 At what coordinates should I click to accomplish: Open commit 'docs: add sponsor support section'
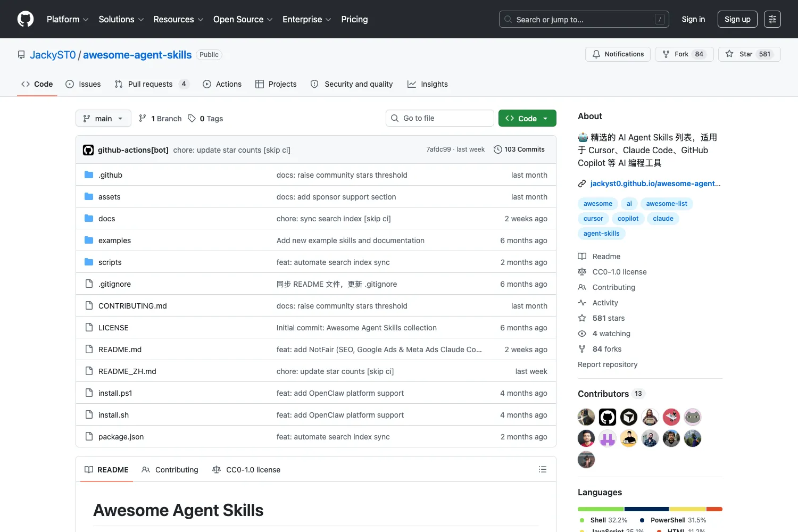coord(336,197)
